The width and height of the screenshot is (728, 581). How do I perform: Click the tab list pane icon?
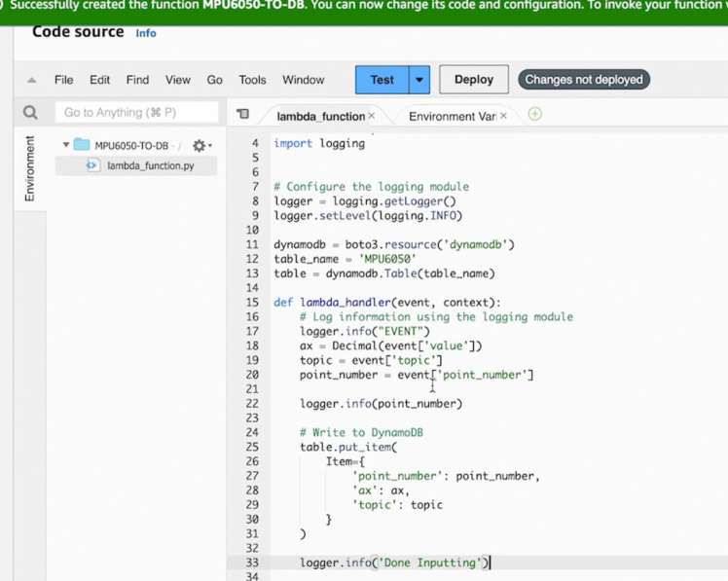[x=243, y=115]
